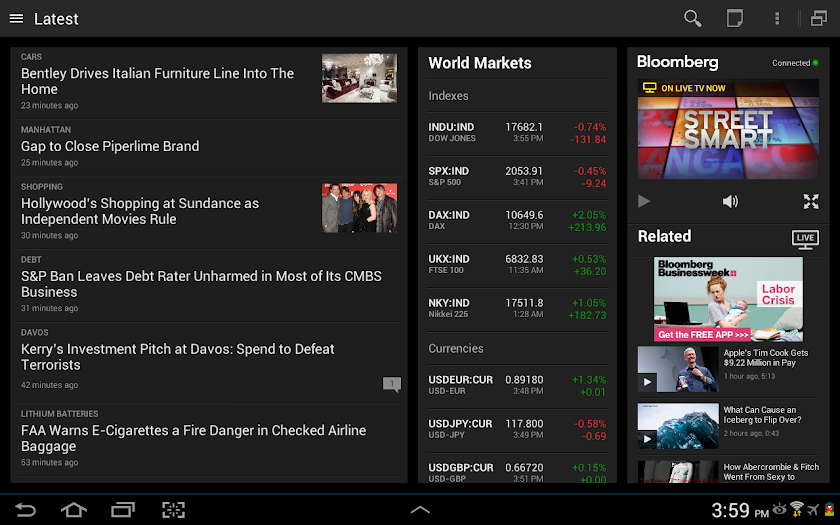Tap the Currencies section label
The image size is (840, 525).
tap(456, 349)
